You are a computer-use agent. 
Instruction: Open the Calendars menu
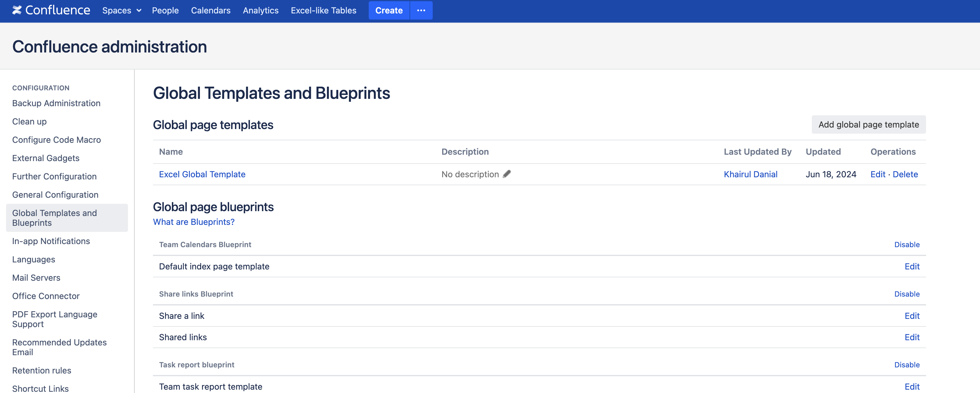(211, 10)
